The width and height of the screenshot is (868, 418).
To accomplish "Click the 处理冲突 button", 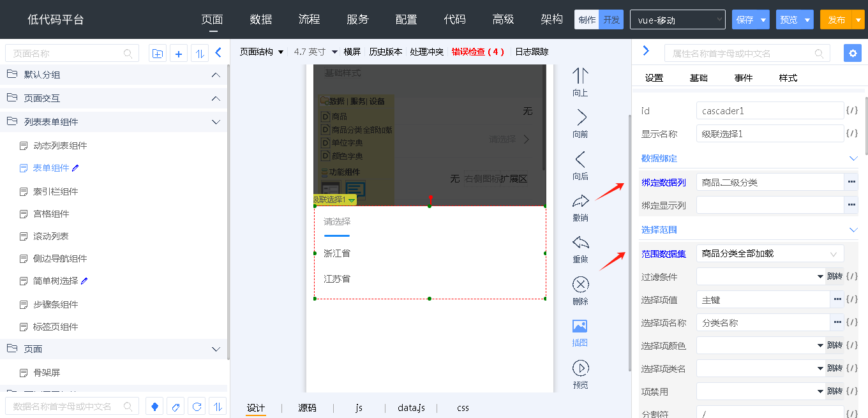I will coord(427,52).
